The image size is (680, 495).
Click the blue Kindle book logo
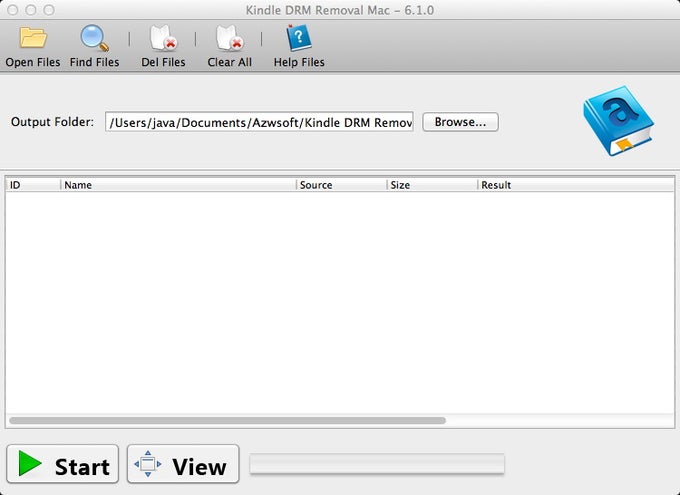[x=619, y=121]
